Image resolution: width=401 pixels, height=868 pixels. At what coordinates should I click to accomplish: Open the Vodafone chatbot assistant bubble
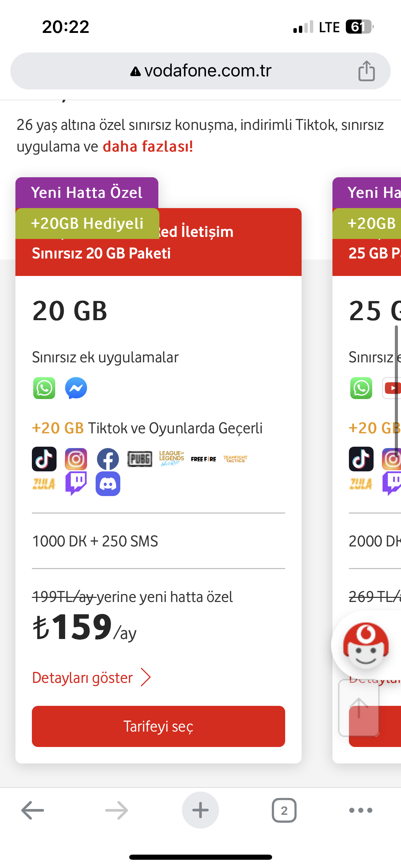(x=366, y=645)
